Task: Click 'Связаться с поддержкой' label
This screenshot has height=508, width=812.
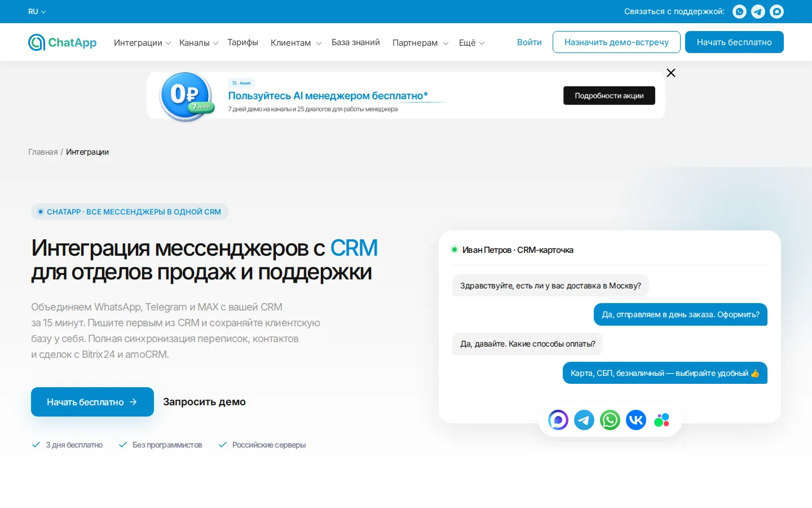Action: tap(674, 11)
